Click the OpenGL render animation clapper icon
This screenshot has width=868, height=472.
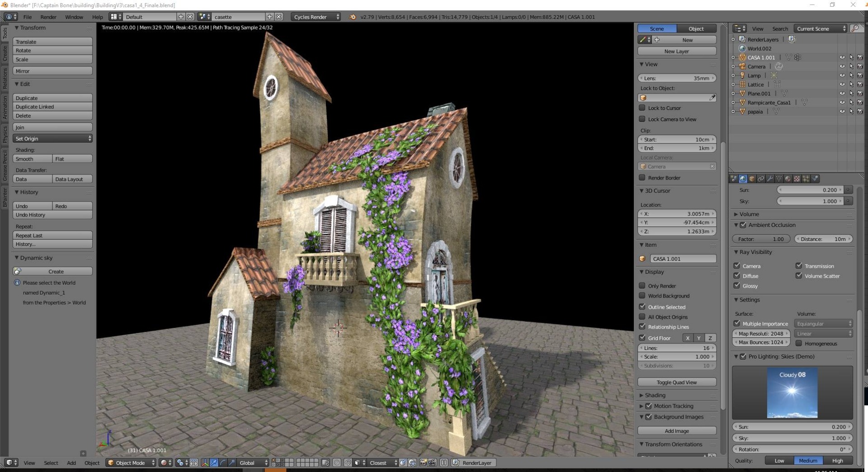[x=433, y=463]
